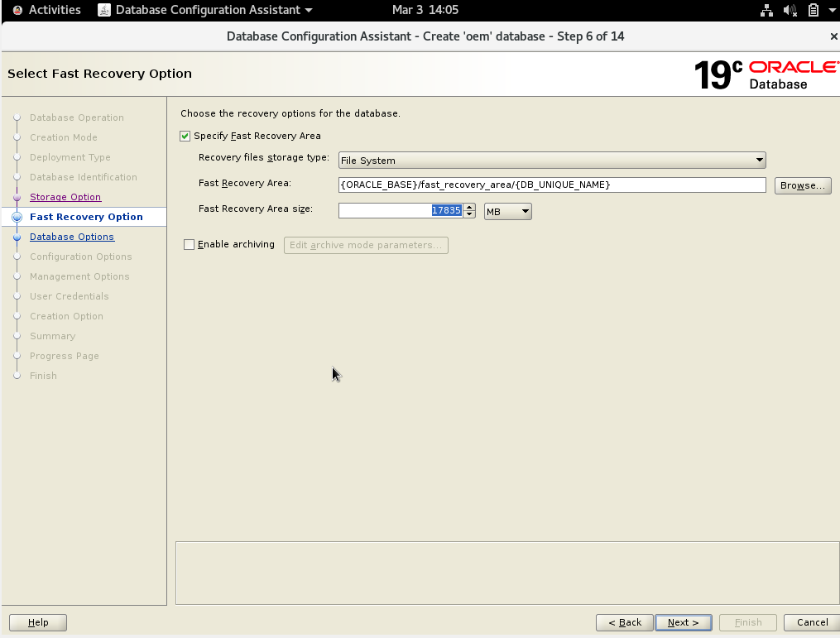The width and height of the screenshot is (840, 638).
Task: Click Database Identification step label
Action: coord(83,177)
